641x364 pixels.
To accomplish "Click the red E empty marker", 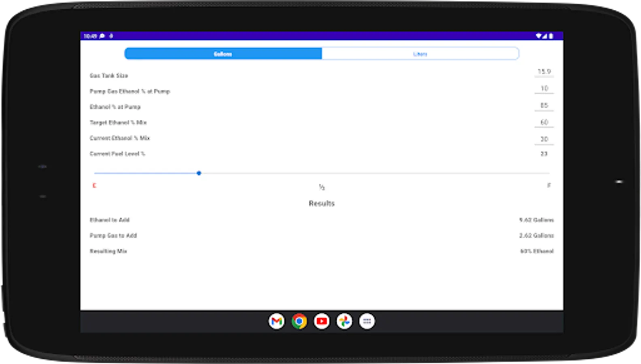I will click(x=94, y=186).
